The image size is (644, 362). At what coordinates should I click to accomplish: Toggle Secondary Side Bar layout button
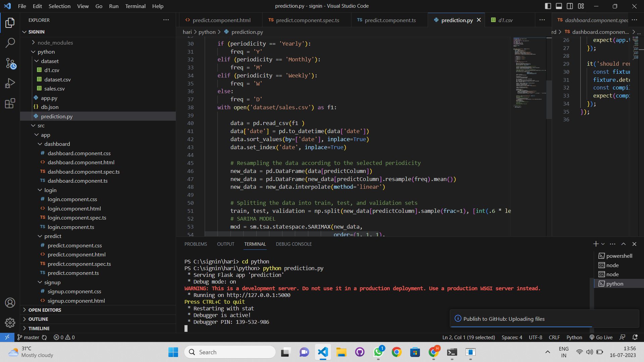pos(570,6)
